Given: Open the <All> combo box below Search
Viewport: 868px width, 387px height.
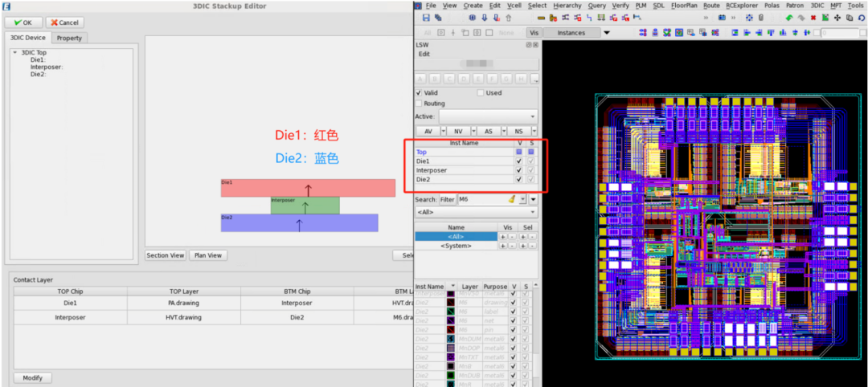Looking at the screenshot, I should click(476, 212).
